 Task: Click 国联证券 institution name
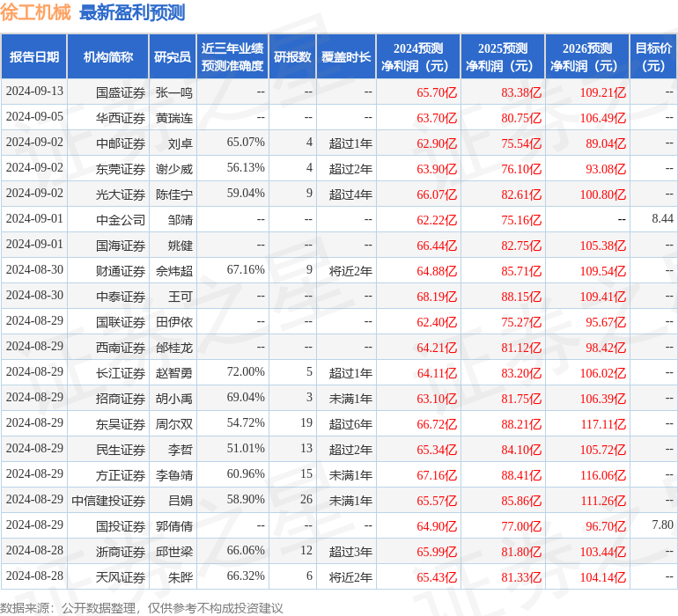[x=121, y=322]
